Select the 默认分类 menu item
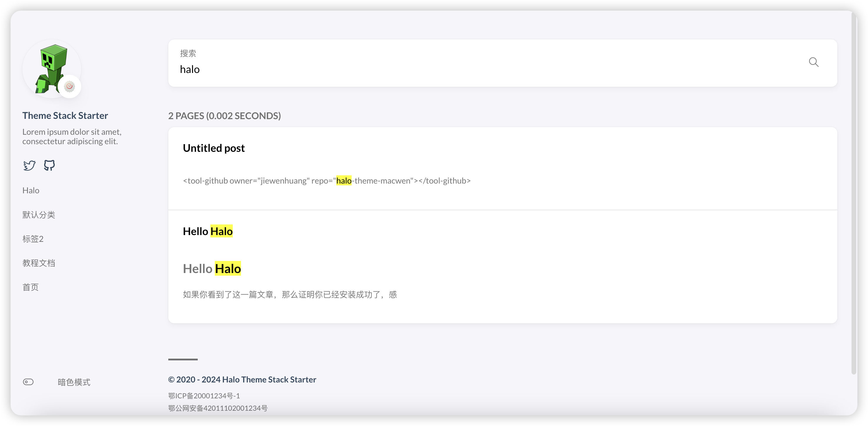 39,215
